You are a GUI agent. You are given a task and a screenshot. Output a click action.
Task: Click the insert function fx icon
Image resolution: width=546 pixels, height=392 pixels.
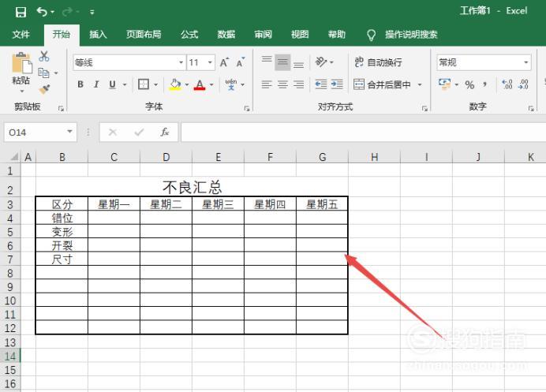164,133
